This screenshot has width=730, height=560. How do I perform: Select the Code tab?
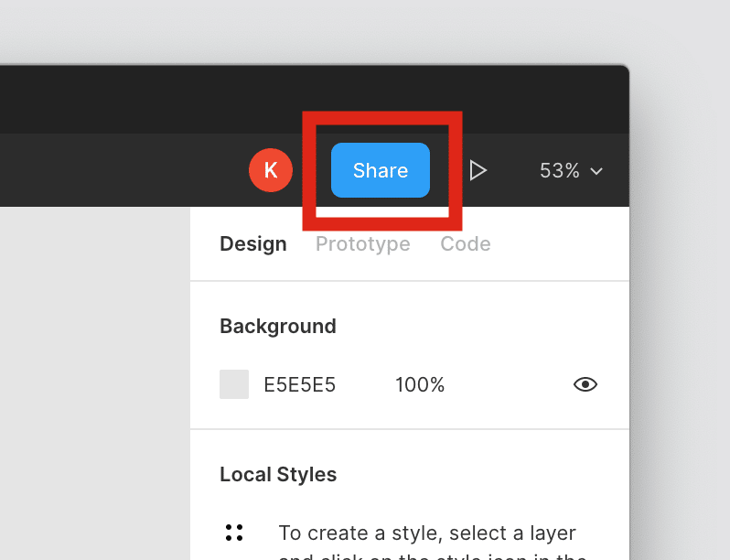coord(465,244)
